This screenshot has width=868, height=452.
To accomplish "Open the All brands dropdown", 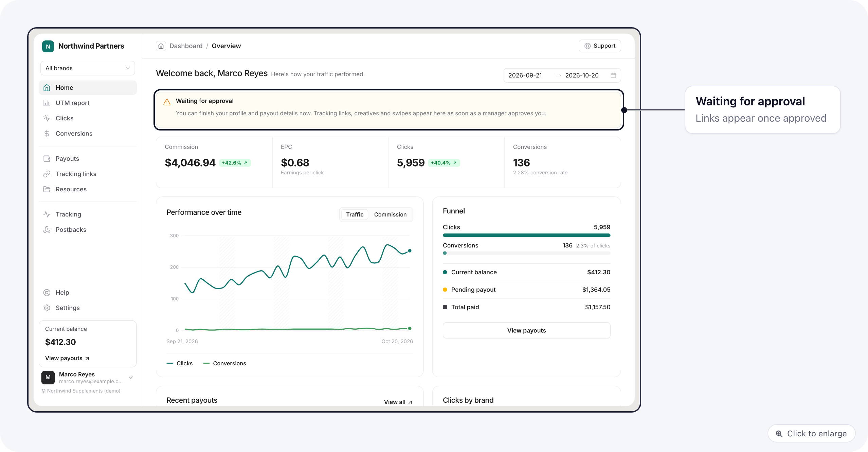I will coord(88,68).
